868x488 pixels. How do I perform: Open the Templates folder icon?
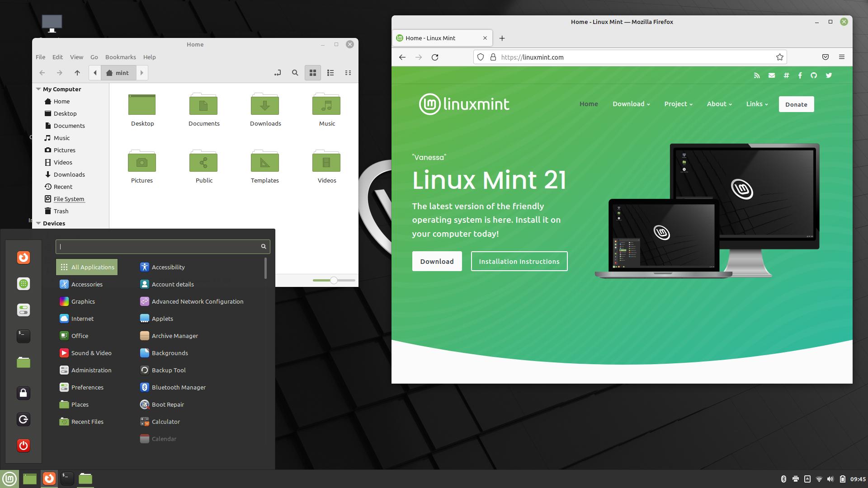pos(265,167)
